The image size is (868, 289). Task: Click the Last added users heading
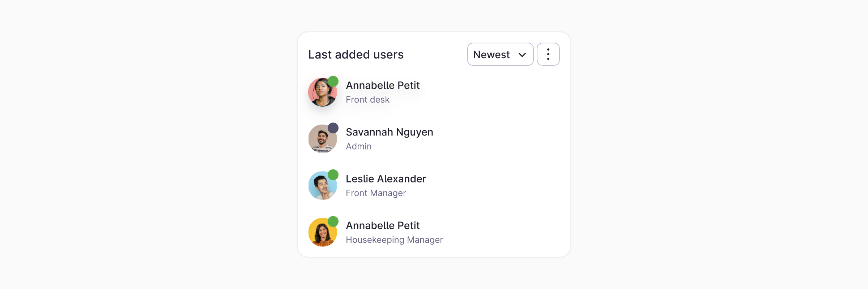pos(356,55)
